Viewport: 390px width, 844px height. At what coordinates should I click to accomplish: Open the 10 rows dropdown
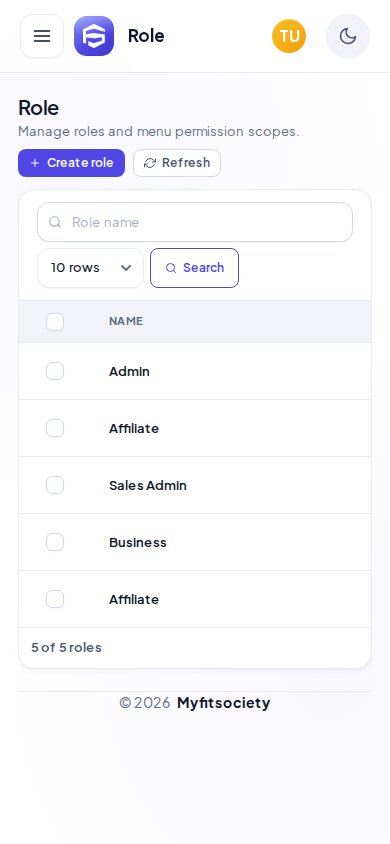(90, 268)
